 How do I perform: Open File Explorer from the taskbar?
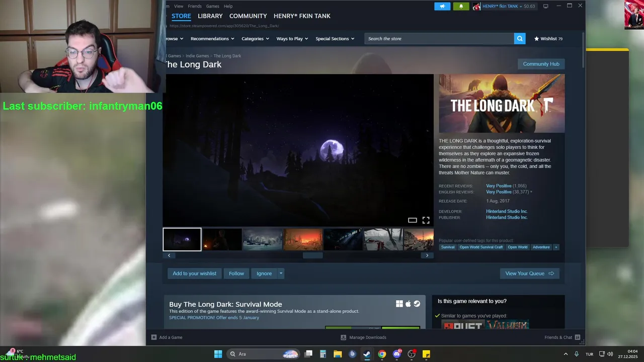(x=338, y=354)
